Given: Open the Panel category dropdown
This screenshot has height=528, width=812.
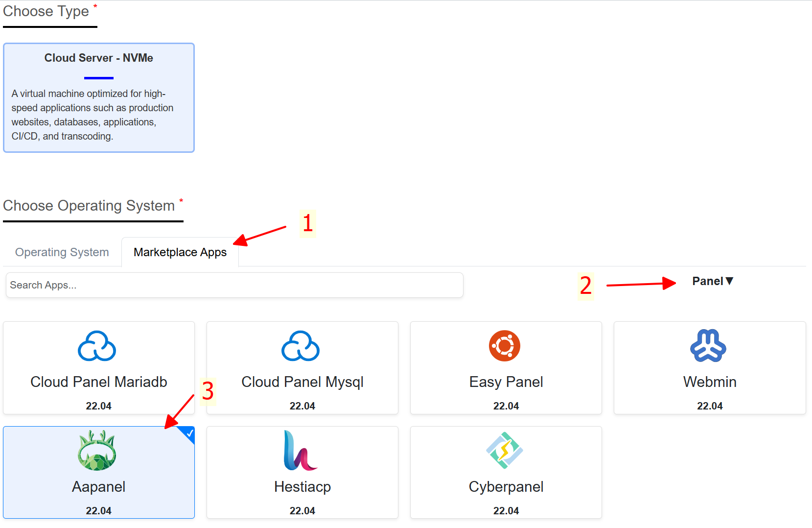Looking at the screenshot, I should pyautogui.click(x=713, y=281).
